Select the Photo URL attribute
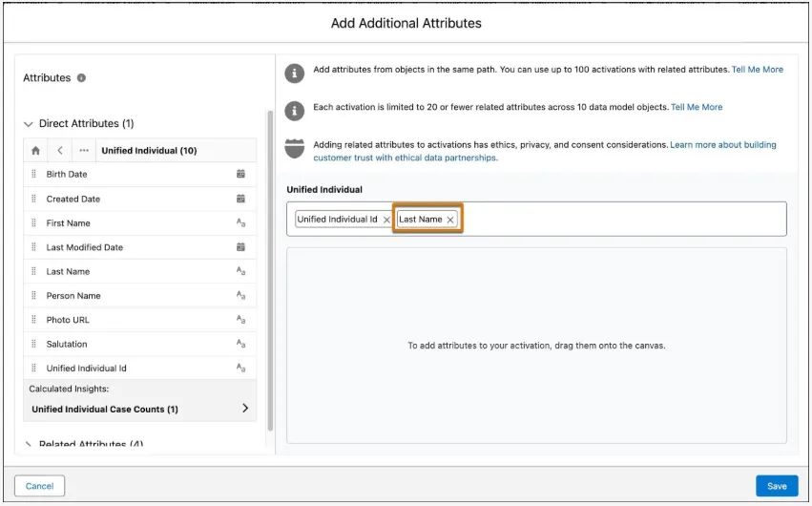This screenshot has height=506, width=812. (68, 320)
